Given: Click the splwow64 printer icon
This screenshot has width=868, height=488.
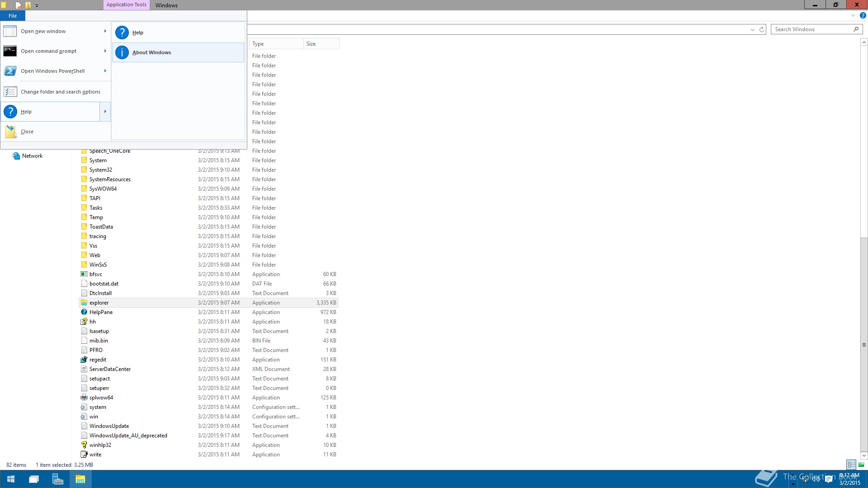Looking at the screenshot, I should click(84, 397).
